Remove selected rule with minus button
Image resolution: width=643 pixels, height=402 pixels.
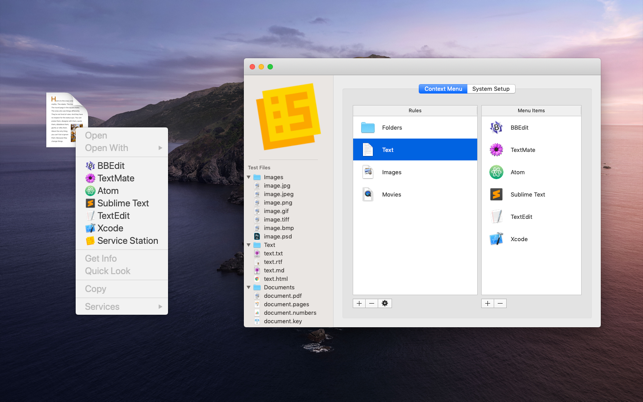[x=372, y=303]
